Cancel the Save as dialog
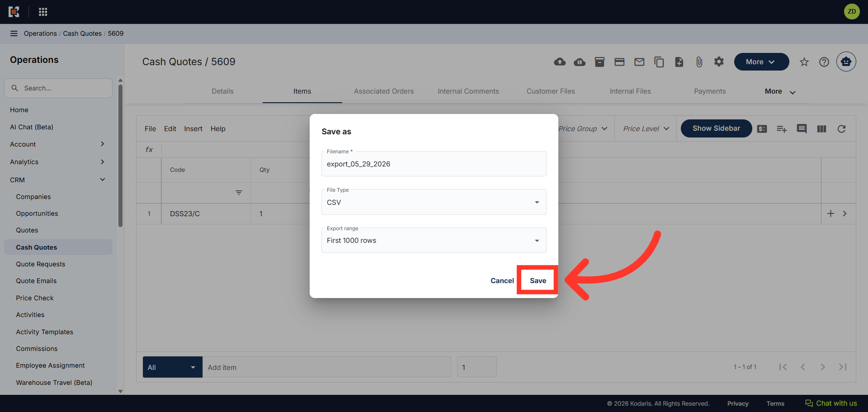Image resolution: width=868 pixels, height=412 pixels. pyautogui.click(x=502, y=281)
